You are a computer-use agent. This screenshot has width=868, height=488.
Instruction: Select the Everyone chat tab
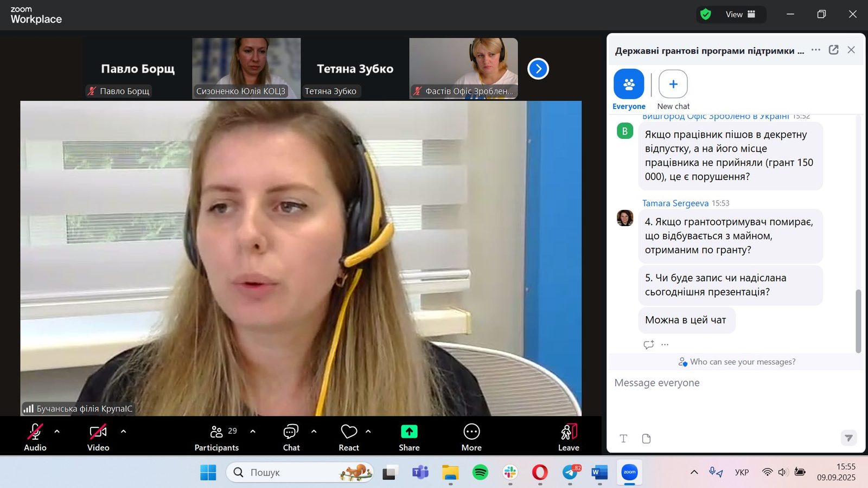629,90
